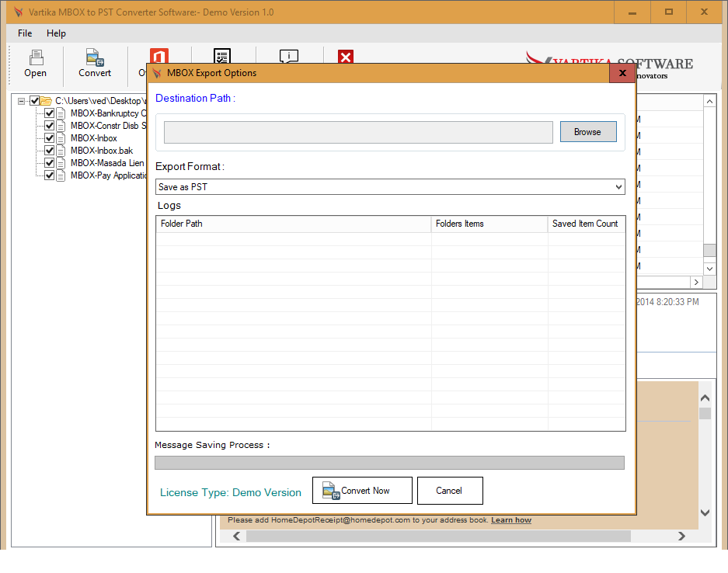728x573 pixels.
Task: Click the file icon next to MBOX-Inbox.bak
Action: click(x=61, y=151)
